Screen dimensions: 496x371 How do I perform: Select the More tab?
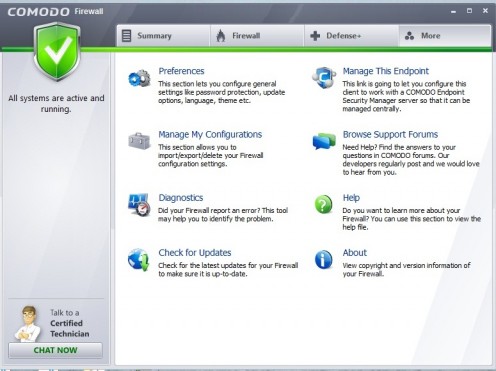(445, 36)
